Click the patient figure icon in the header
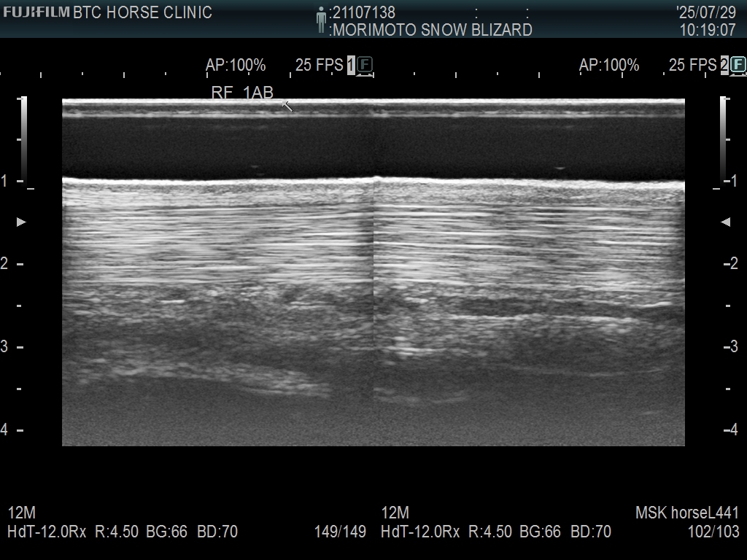The width and height of the screenshot is (747, 560). coord(321,20)
